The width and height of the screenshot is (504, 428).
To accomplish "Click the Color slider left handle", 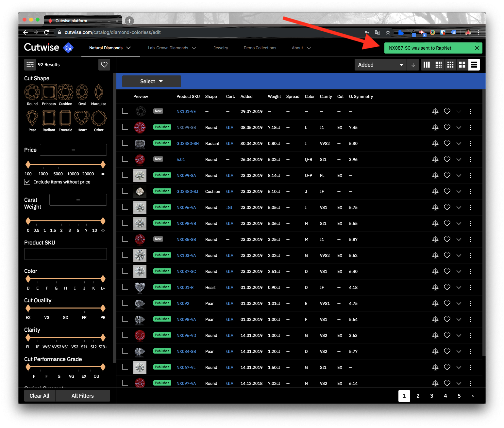I will click(x=28, y=279).
